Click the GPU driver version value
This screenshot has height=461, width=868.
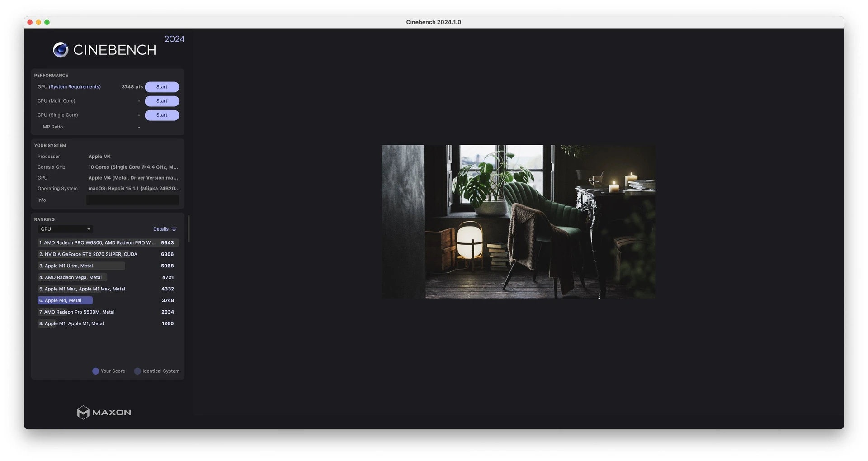(x=133, y=178)
